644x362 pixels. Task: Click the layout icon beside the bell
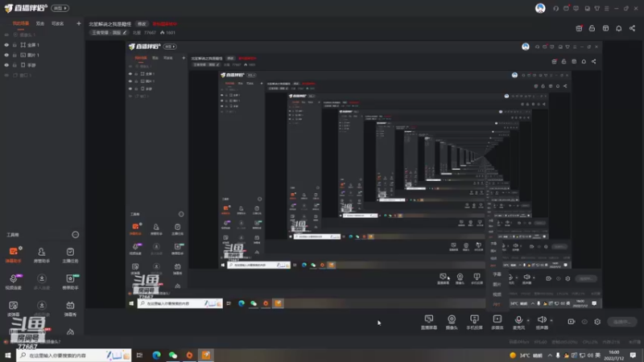pyautogui.click(x=605, y=28)
